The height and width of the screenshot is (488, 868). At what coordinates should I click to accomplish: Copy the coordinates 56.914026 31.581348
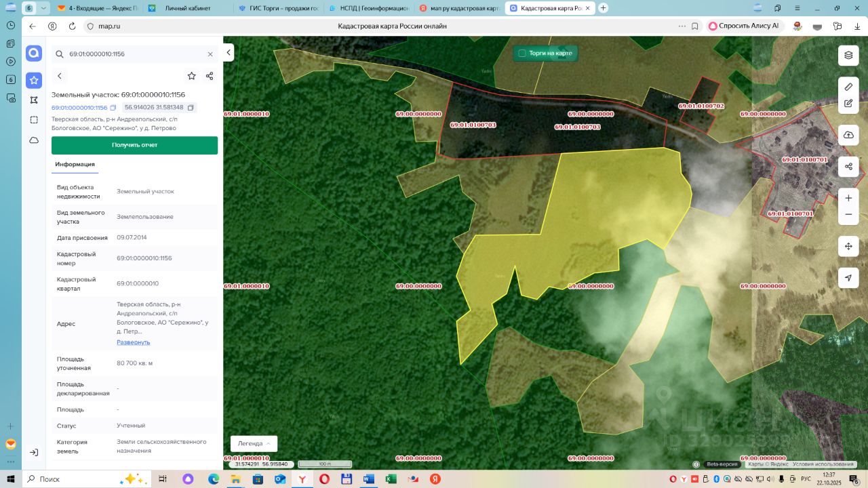(x=191, y=108)
